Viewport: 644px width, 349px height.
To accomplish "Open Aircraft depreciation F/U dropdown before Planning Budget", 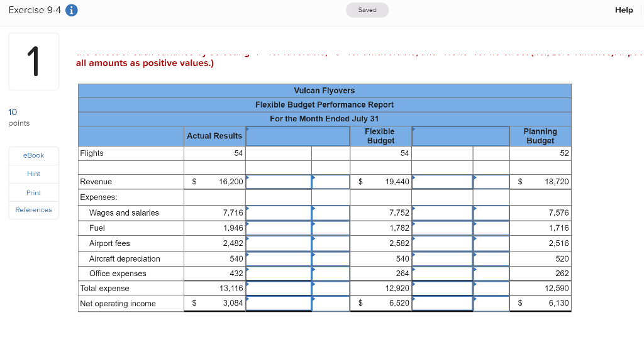I will coord(491,258).
